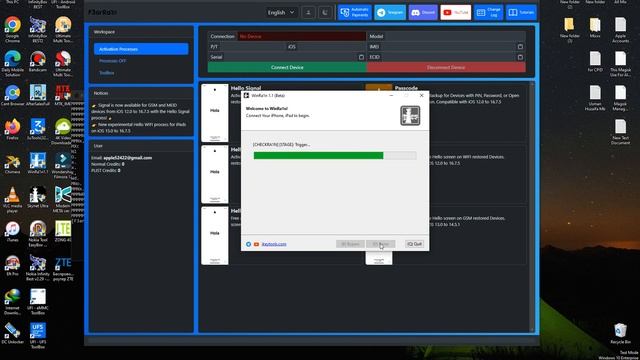Open the Micro folder on the desktop
This screenshot has width=640, height=360.
(x=595, y=28)
